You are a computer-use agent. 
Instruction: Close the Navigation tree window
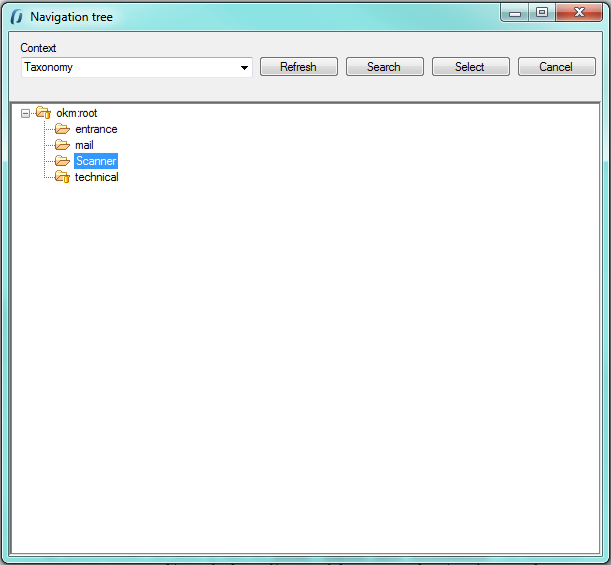579,13
